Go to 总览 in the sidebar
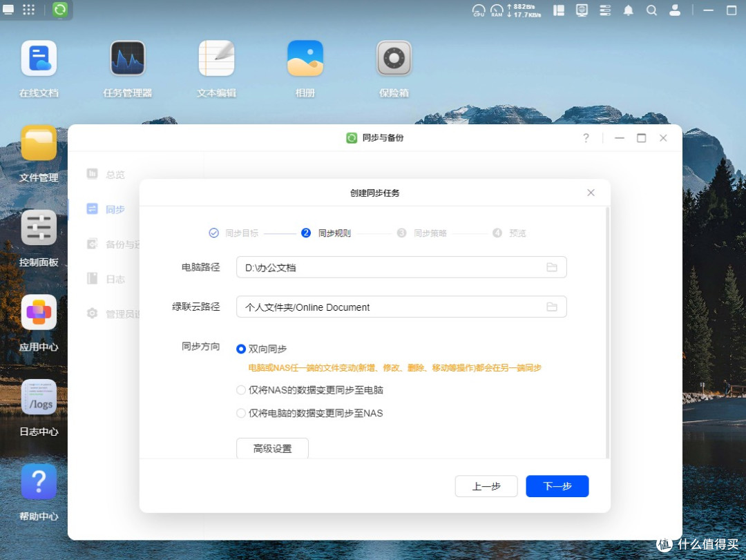 coord(106,174)
